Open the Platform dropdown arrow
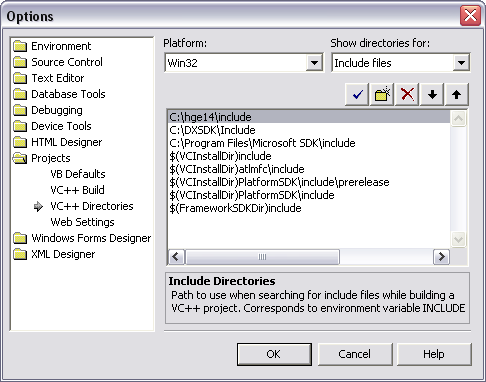Viewport: 486px width, 382px height. [x=314, y=63]
